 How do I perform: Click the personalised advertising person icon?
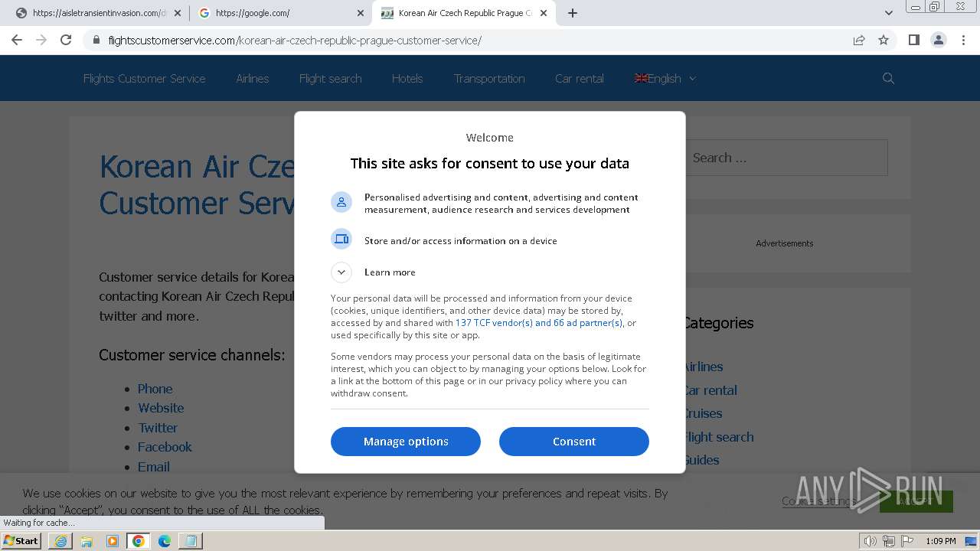[341, 202]
